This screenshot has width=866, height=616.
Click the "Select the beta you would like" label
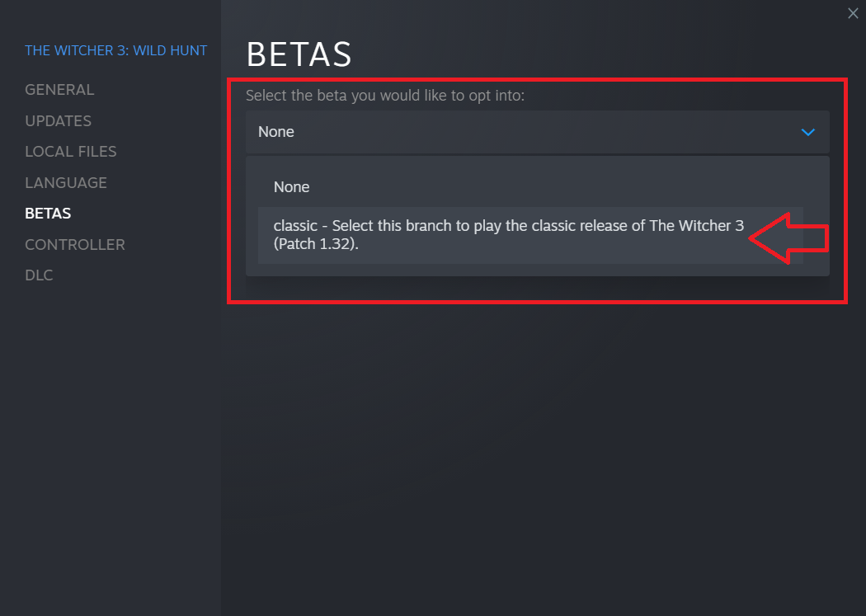coord(385,96)
